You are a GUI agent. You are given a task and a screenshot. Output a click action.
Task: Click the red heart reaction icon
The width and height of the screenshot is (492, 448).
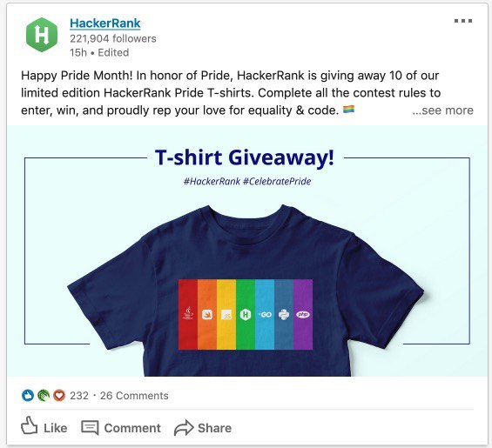click(59, 396)
